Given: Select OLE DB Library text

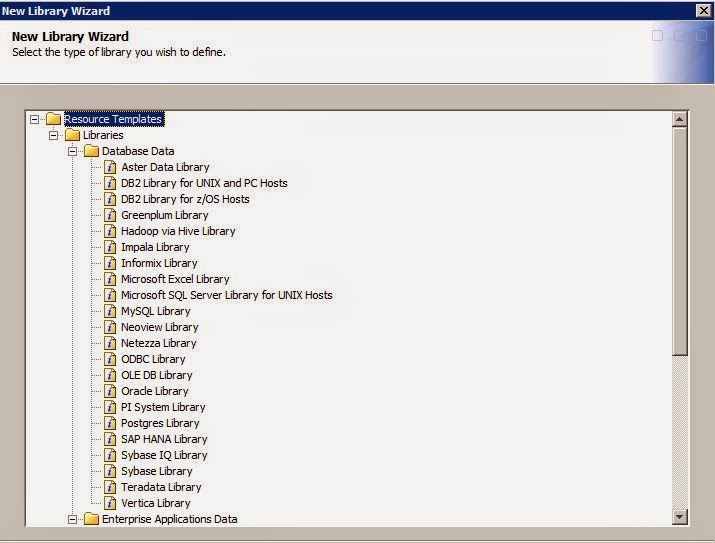Looking at the screenshot, I should (x=157, y=375).
